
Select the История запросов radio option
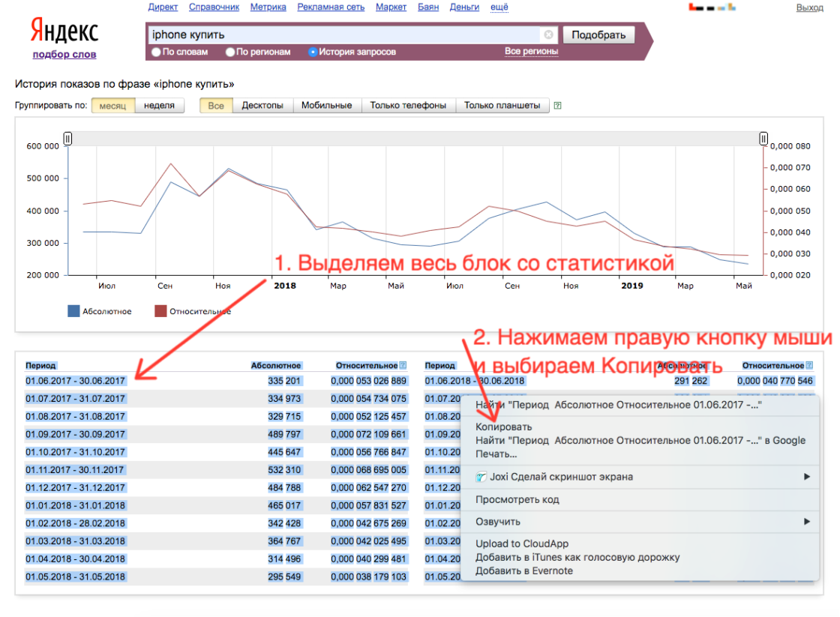point(313,52)
